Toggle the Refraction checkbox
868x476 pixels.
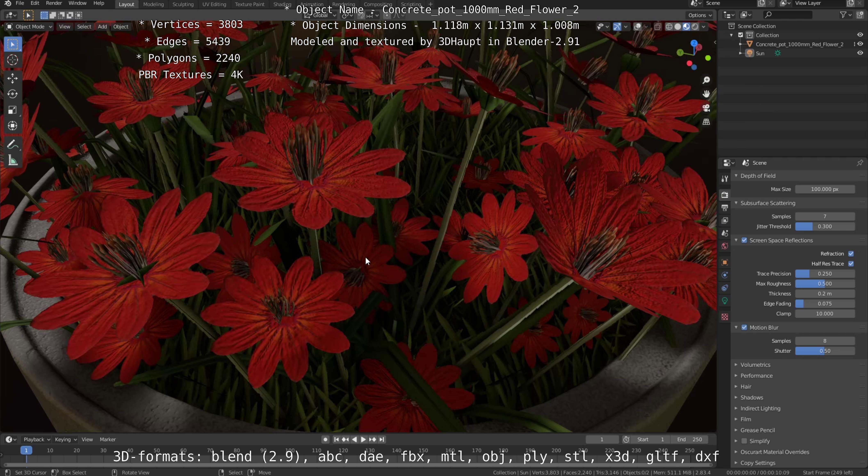pos(851,254)
